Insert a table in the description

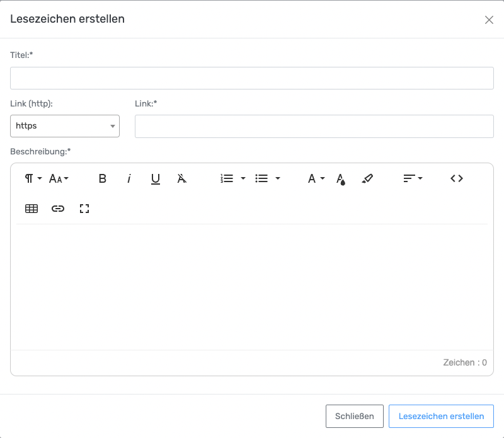31,209
